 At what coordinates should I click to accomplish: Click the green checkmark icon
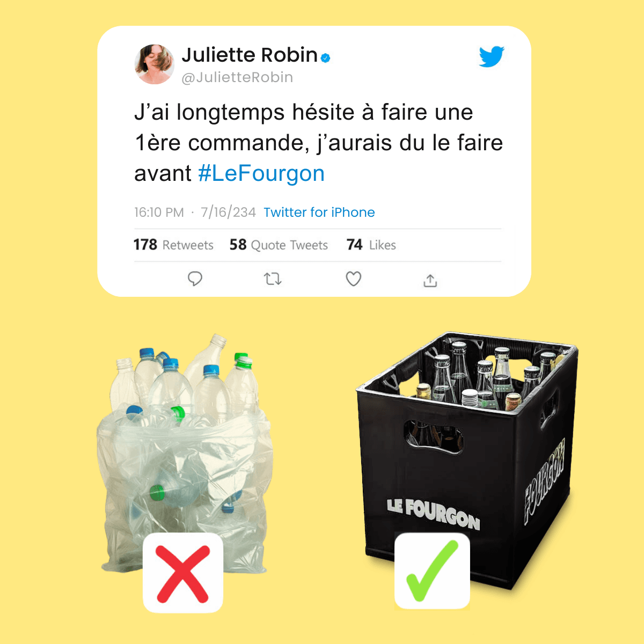point(432,571)
